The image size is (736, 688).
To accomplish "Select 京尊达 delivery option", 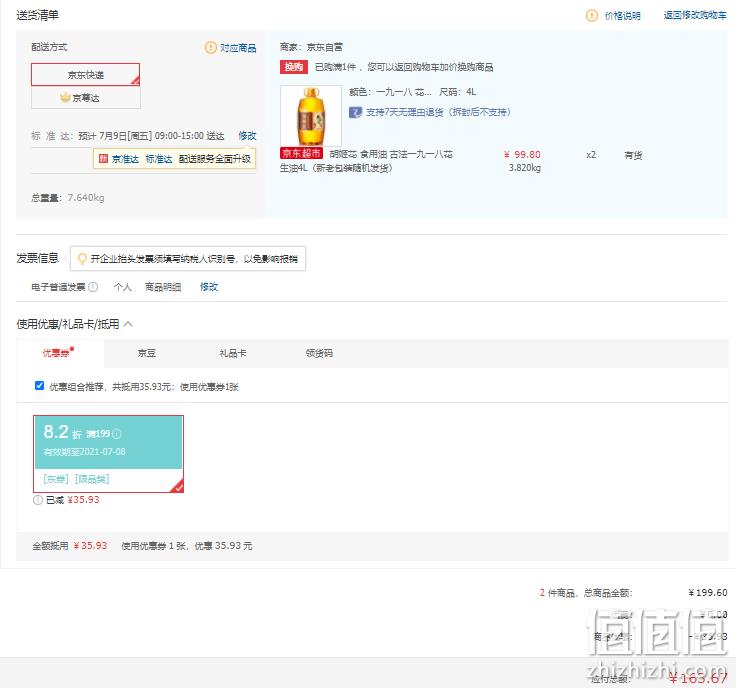I will tap(85, 98).
